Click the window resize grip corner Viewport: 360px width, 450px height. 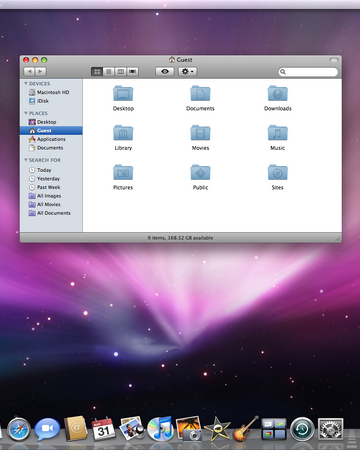[x=338, y=238]
